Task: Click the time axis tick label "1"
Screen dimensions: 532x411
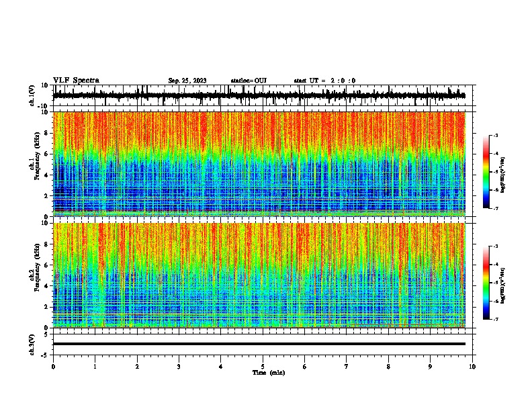Action: [95, 367]
